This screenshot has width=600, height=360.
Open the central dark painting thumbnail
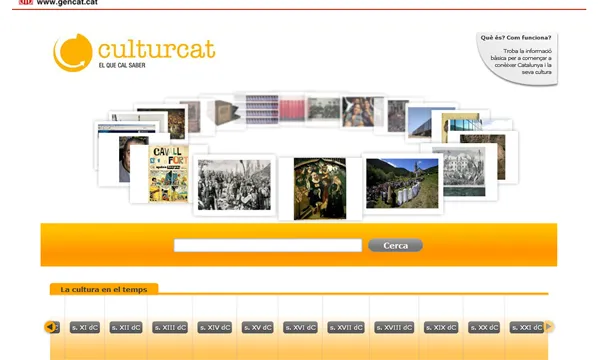pyautogui.click(x=320, y=189)
